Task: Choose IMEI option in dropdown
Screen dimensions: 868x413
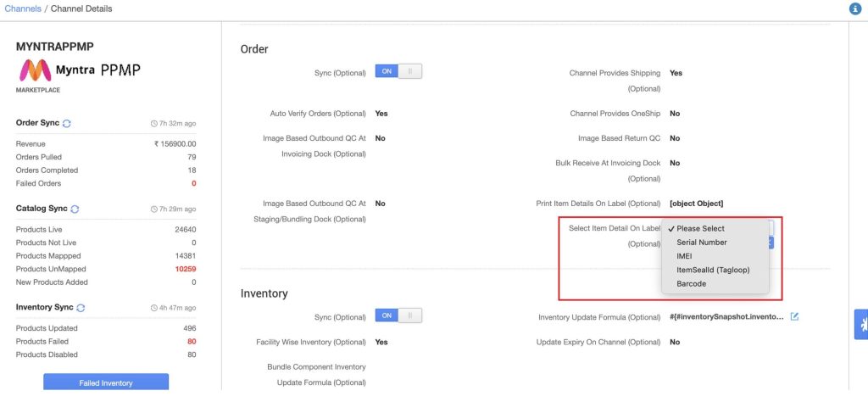Action: coord(684,256)
